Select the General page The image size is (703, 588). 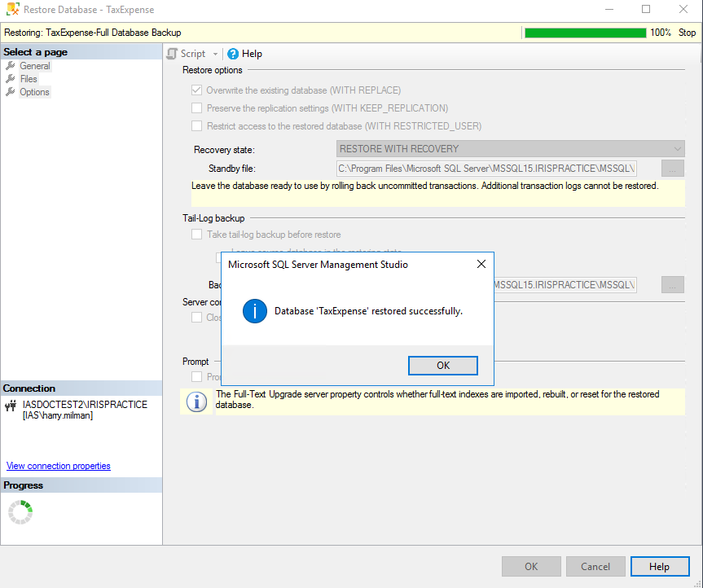click(35, 66)
